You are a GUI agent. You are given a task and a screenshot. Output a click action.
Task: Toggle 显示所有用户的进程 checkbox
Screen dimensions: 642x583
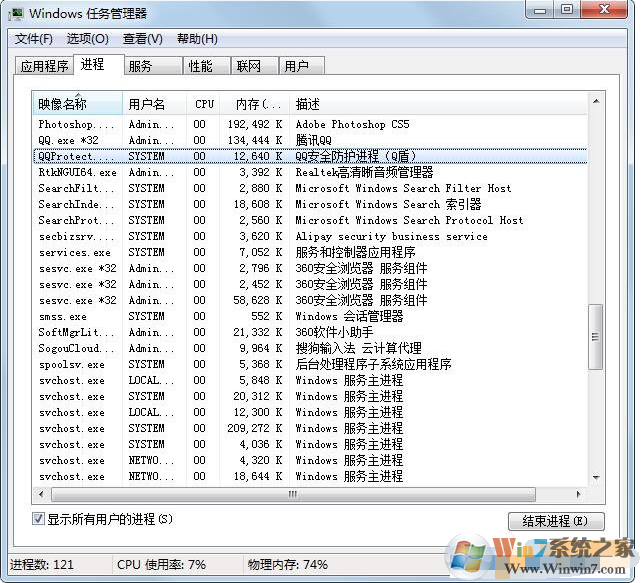pos(39,519)
